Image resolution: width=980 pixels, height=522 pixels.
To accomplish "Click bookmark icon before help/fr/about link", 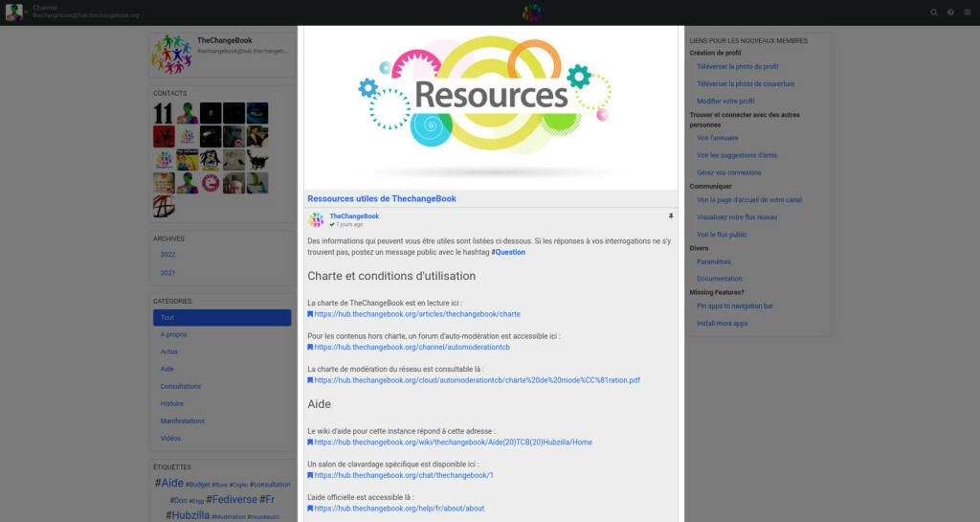I will point(310,509).
